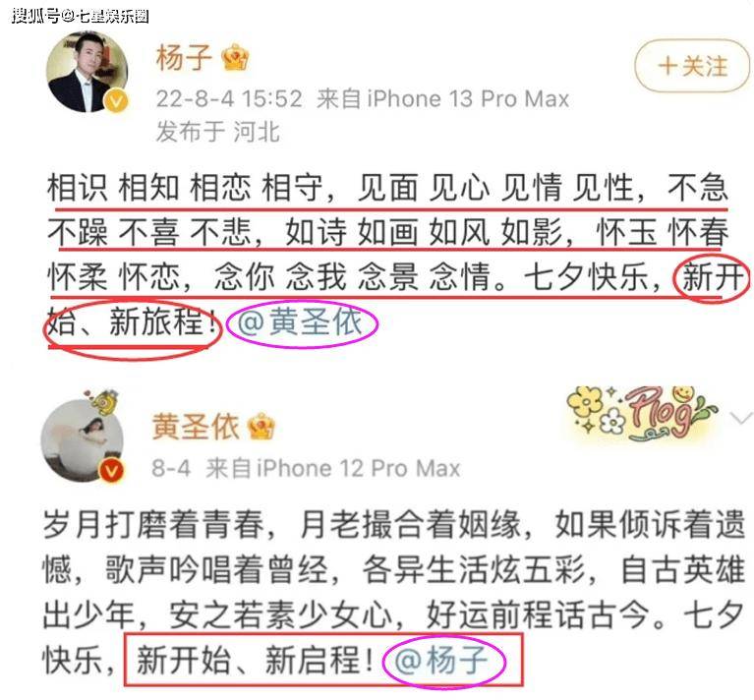
Task: Click the 发布于 河北 location text
Action: pyautogui.click(x=218, y=132)
